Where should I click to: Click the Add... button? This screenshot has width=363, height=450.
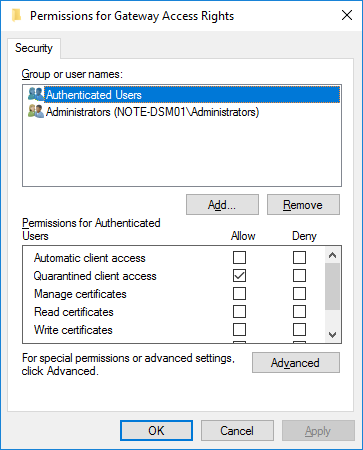tap(222, 205)
